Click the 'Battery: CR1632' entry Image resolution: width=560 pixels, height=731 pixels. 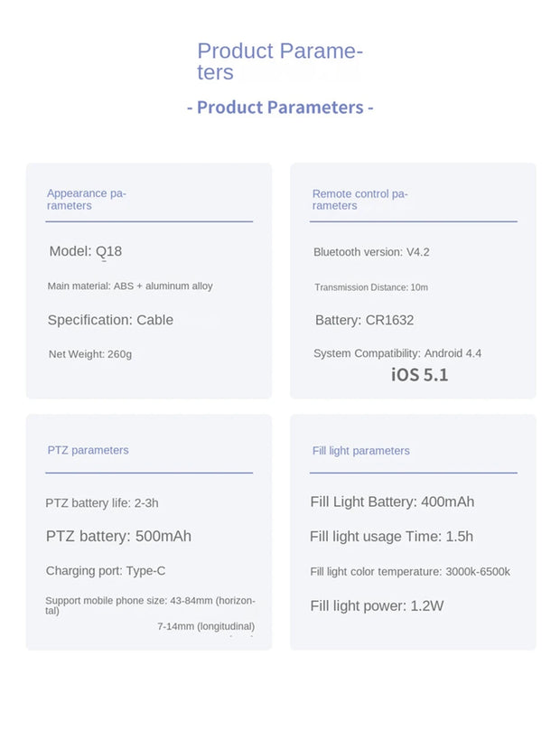click(x=364, y=320)
